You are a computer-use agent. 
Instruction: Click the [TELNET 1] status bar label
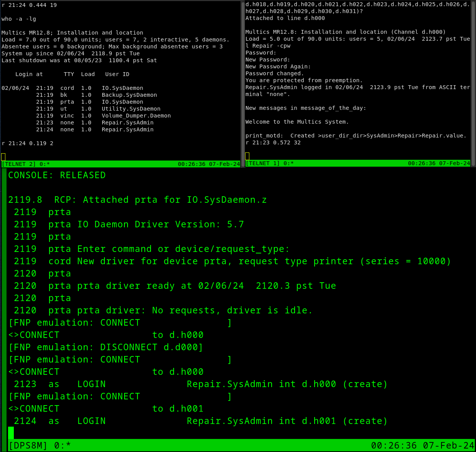point(263,163)
